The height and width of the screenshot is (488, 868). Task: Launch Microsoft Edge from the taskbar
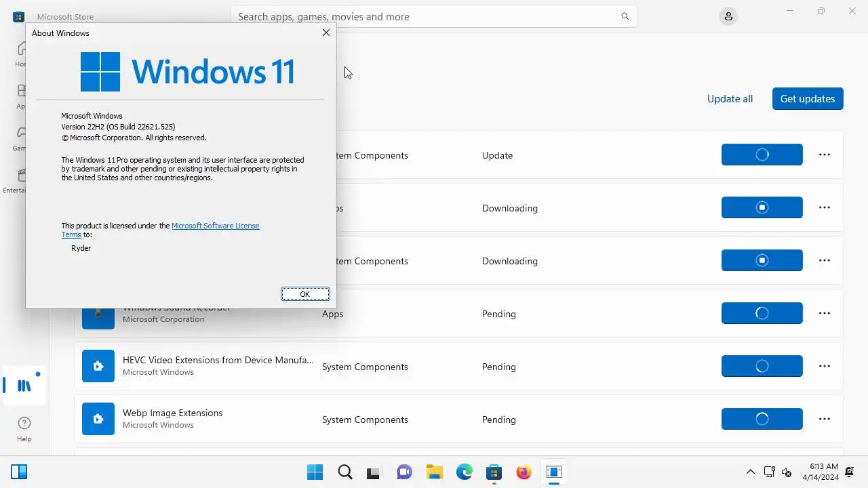point(464,472)
